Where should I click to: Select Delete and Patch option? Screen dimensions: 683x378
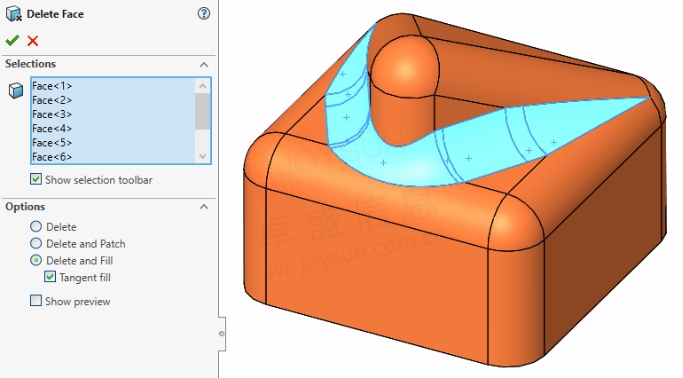(x=36, y=243)
